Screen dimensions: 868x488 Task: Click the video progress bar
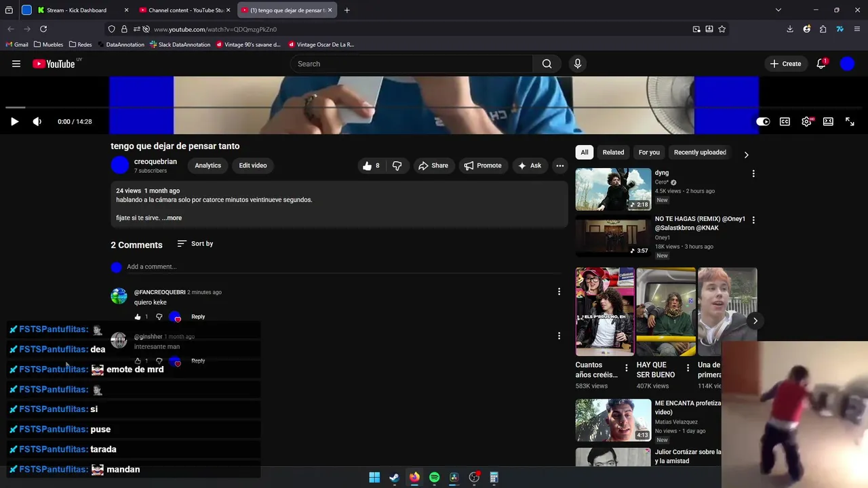click(x=434, y=107)
